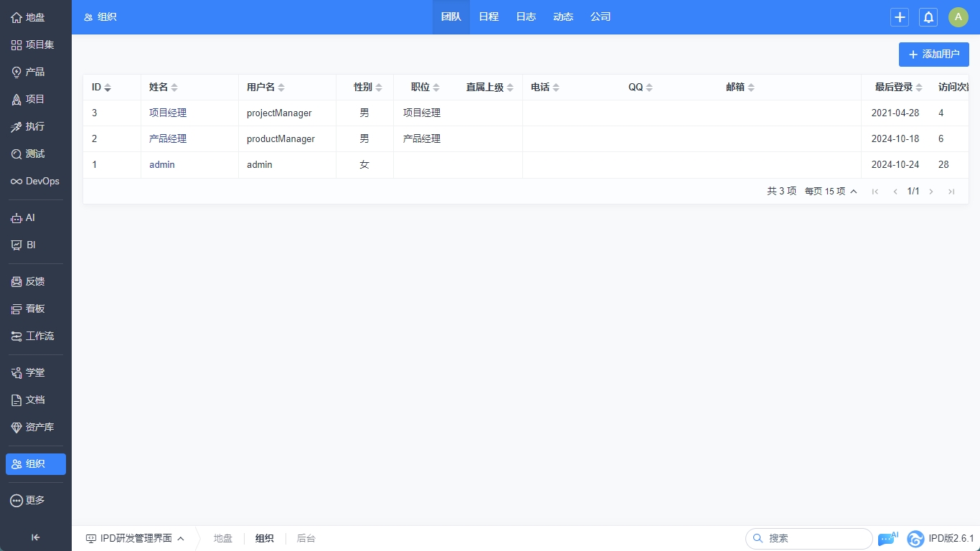This screenshot has width=980, height=551.
Task: Open the 看板 (Kanban) sidebar item
Action: [x=35, y=309]
